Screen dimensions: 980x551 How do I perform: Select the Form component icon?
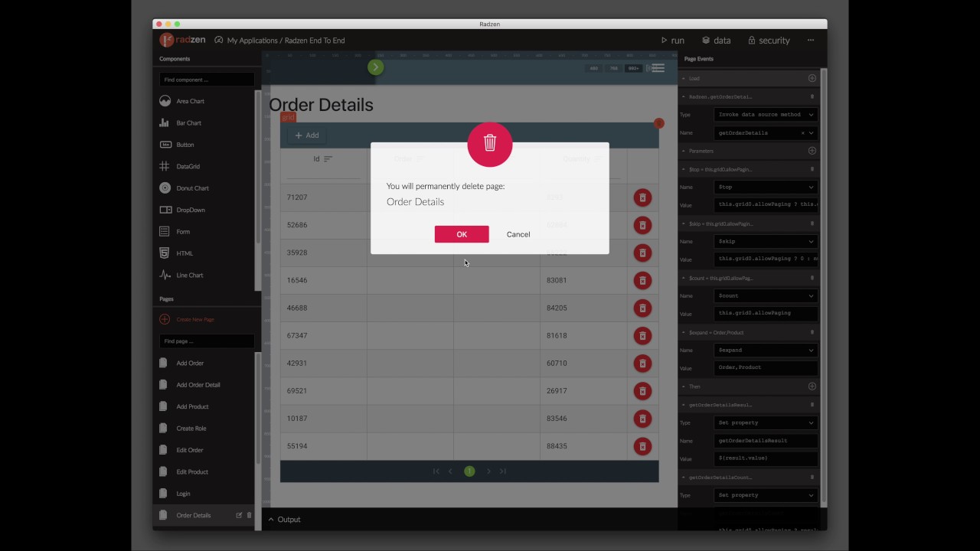[165, 231]
